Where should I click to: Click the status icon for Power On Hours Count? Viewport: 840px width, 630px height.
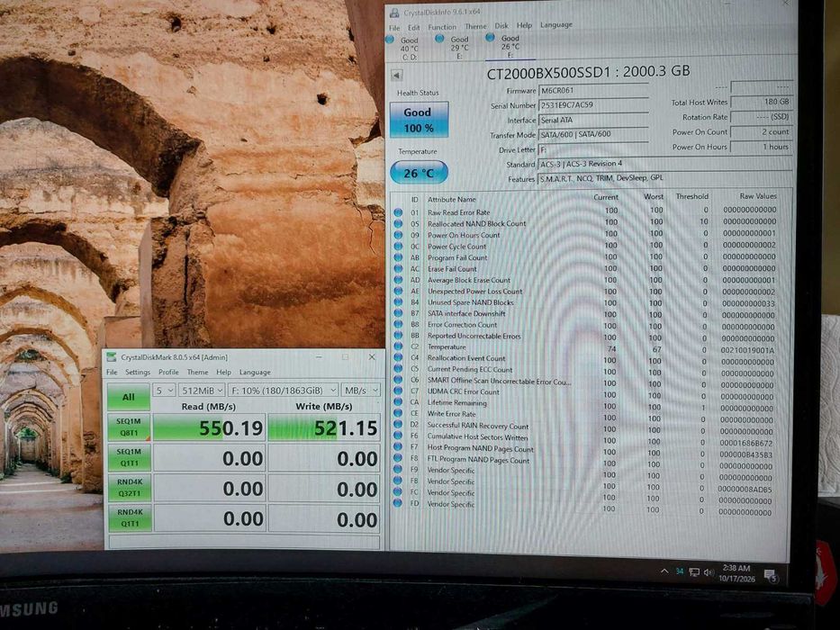[x=398, y=235]
